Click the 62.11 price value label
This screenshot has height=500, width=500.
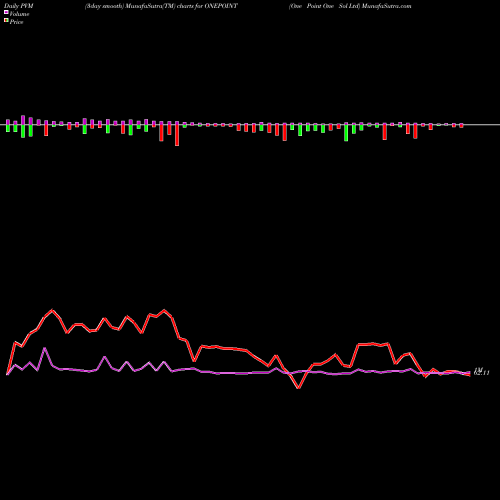coord(482,373)
